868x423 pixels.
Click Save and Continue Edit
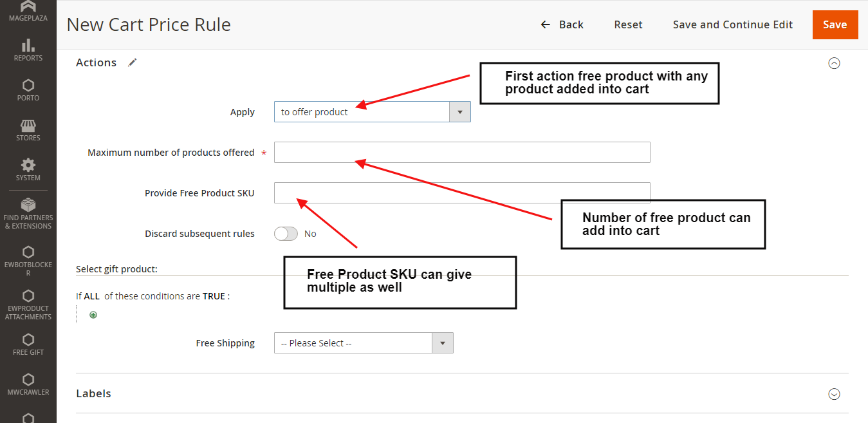733,24
